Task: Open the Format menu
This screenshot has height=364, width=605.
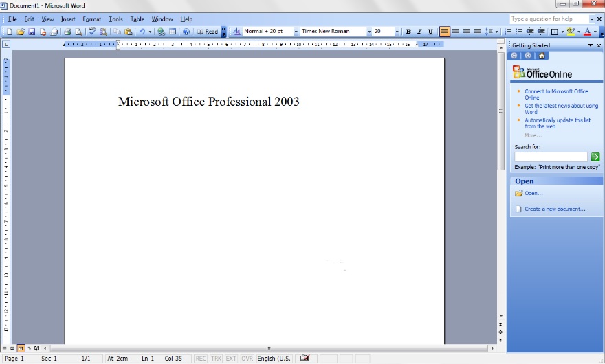Action: pyautogui.click(x=91, y=19)
